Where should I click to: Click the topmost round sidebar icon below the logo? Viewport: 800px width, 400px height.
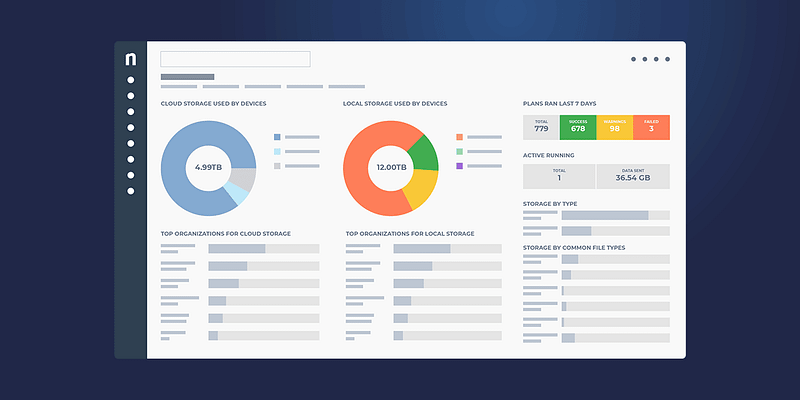(x=130, y=80)
